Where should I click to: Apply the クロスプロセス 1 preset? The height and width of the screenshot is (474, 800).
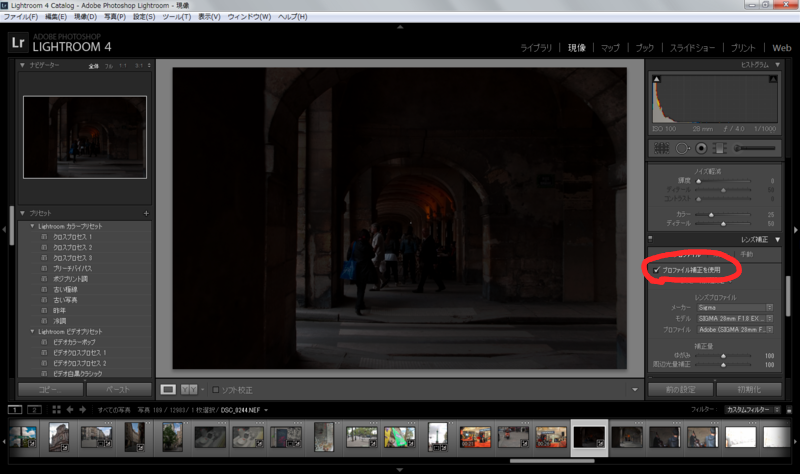coord(72,237)
